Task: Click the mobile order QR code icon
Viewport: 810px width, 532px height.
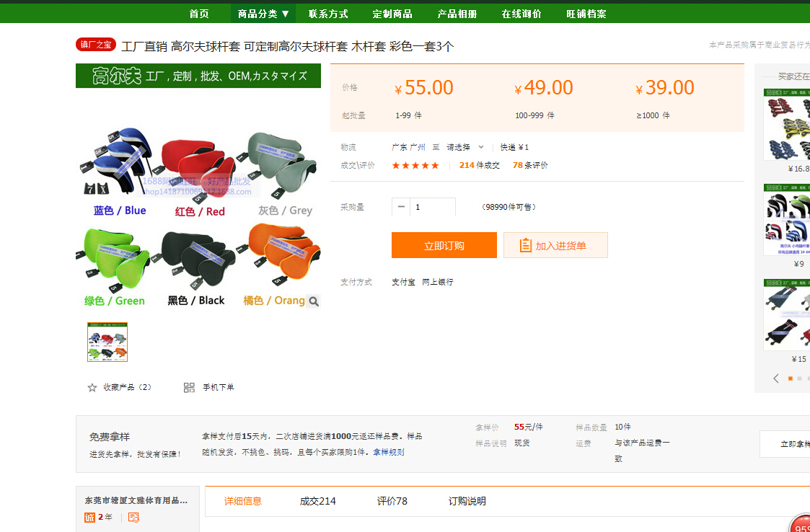Action: point(189,388)
